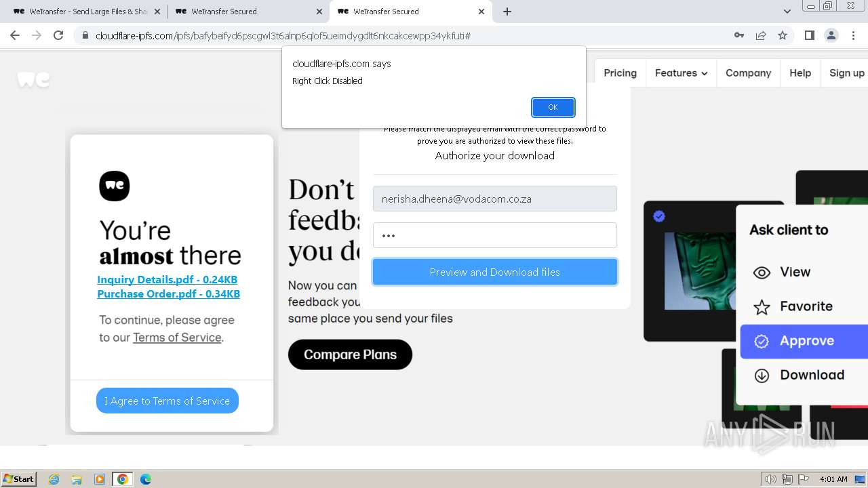Click the WeTransfer logo in page header
This screenshot has width=868, height=488.
tap(34, 79)
